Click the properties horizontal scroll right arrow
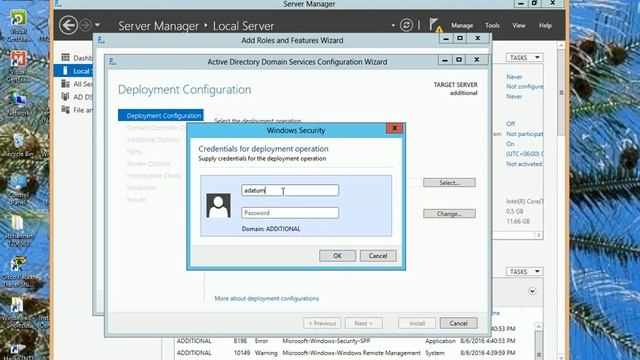Image resolution: width=640 pixels, height=360 pixels. [x=539, y=235]
